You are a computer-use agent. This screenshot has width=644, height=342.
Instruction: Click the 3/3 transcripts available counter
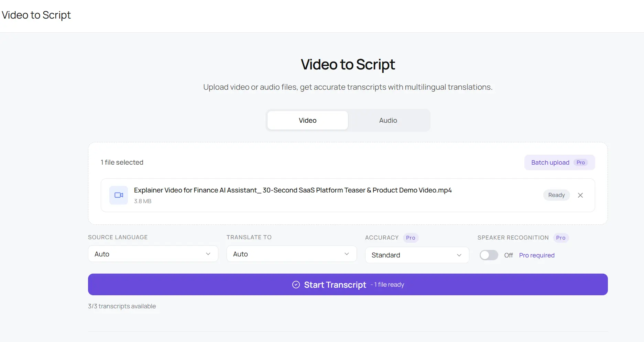(x=122, y=306)
